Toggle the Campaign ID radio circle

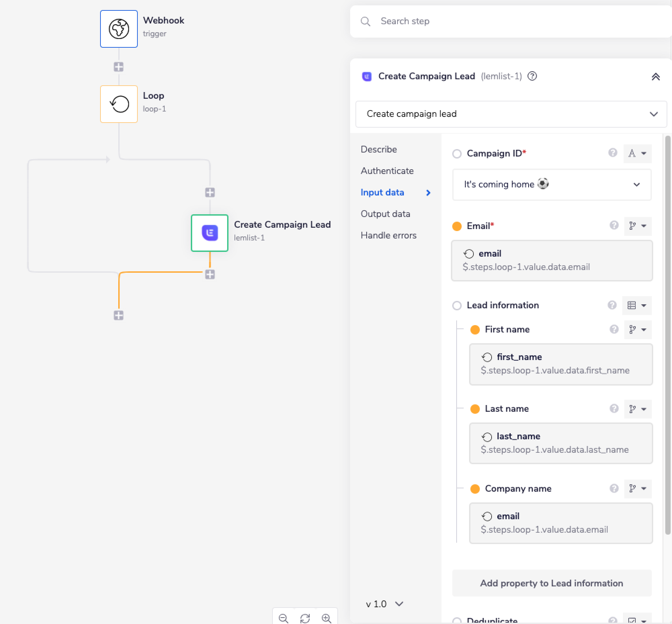click(456, 154)
